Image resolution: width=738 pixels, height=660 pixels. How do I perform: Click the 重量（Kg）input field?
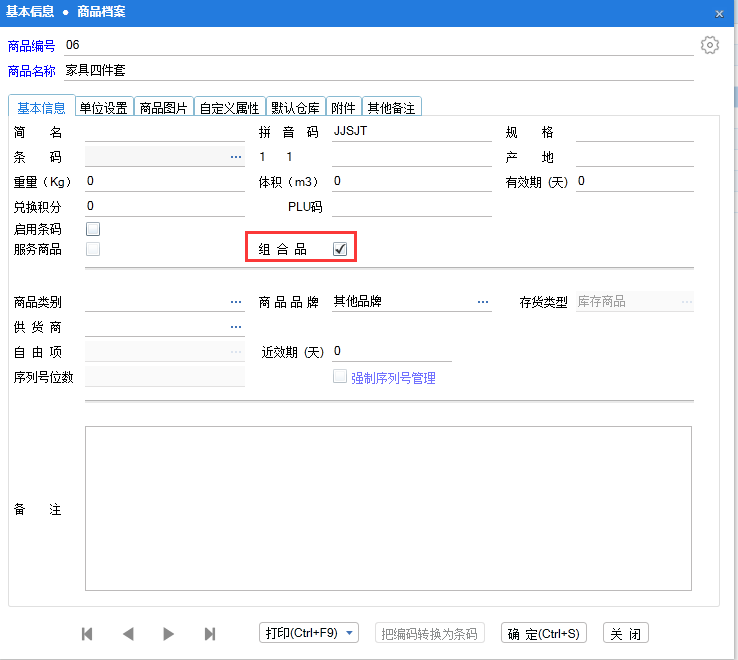point(165,182)
